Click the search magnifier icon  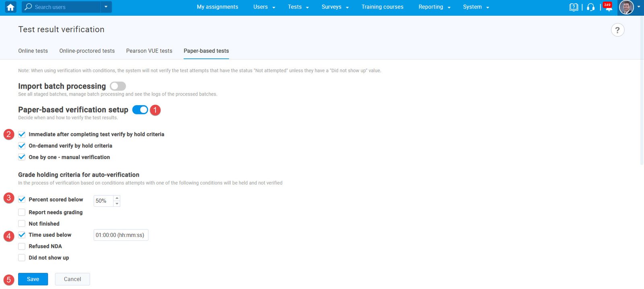(28, 7)
